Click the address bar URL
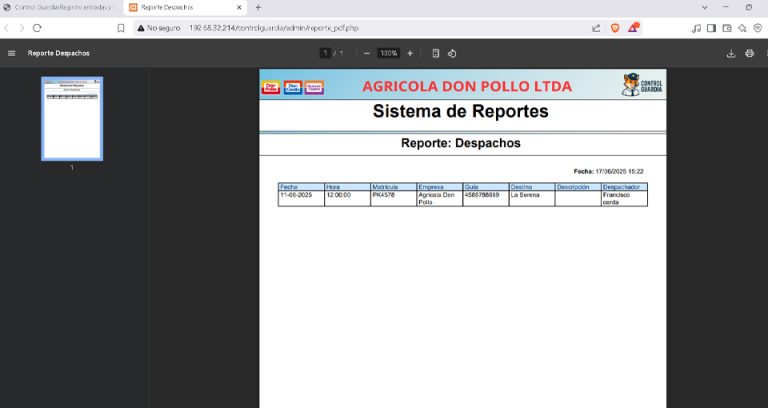Viewport: 768px width, 408px height. click(274, 28)
